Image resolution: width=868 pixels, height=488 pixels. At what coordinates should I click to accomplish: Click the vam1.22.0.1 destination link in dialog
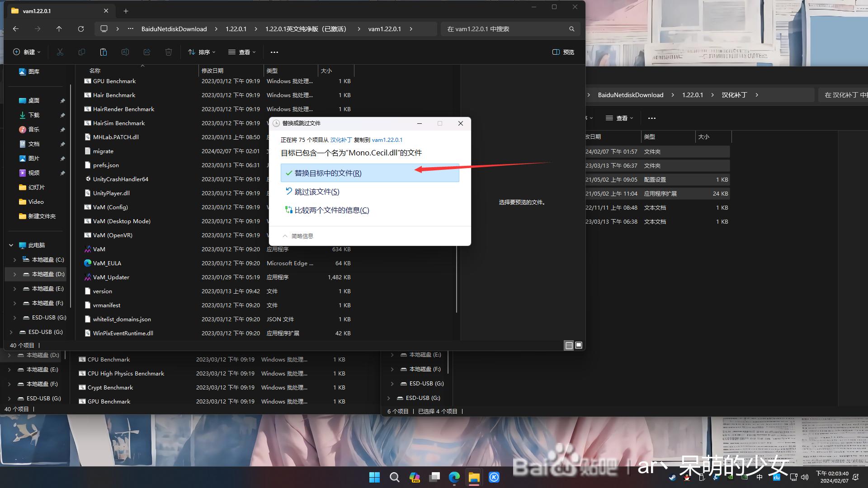tap(387, 140)
